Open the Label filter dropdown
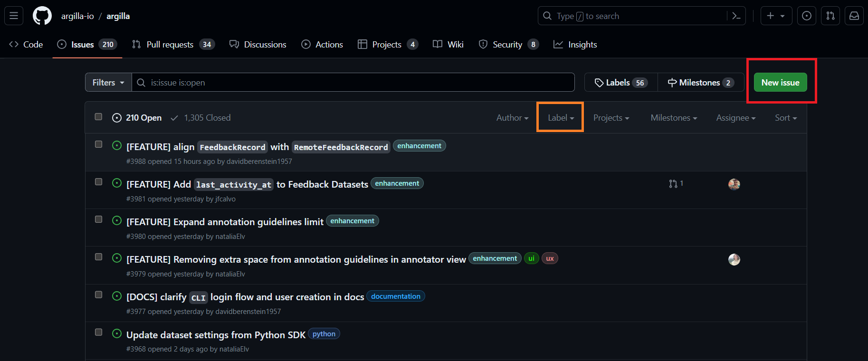The image size is (868, 361). [560, 118]
